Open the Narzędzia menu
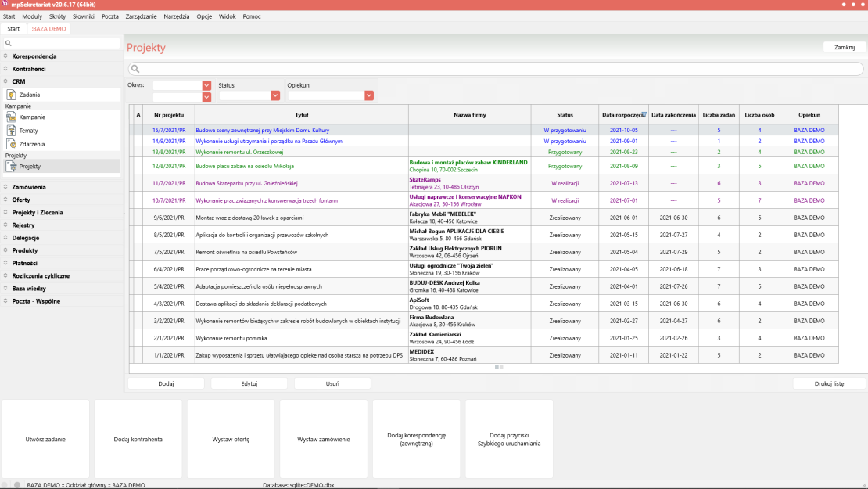This screenshot has height=489, width=868. click(x=177, y=16)
